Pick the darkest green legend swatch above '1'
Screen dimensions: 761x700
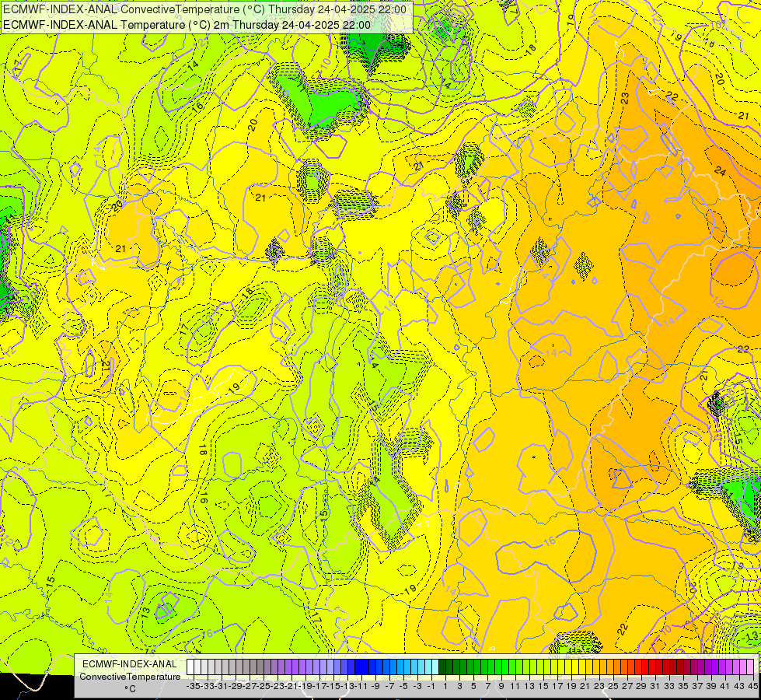[442, 667]
